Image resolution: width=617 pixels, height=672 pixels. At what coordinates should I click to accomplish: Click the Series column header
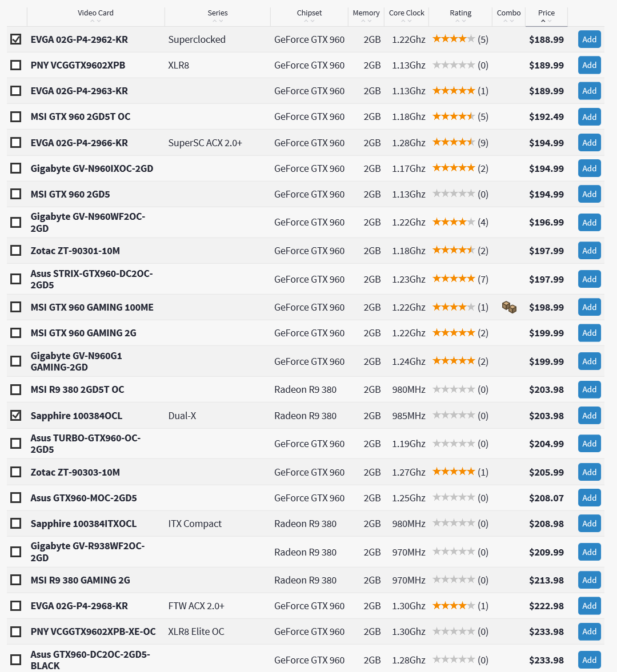click(218, 13)
